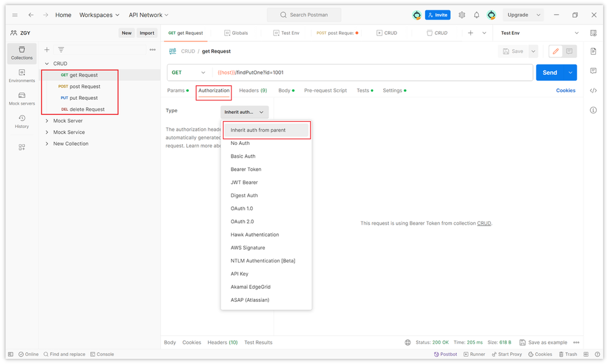Click the Cookies link

coord(565,91)
